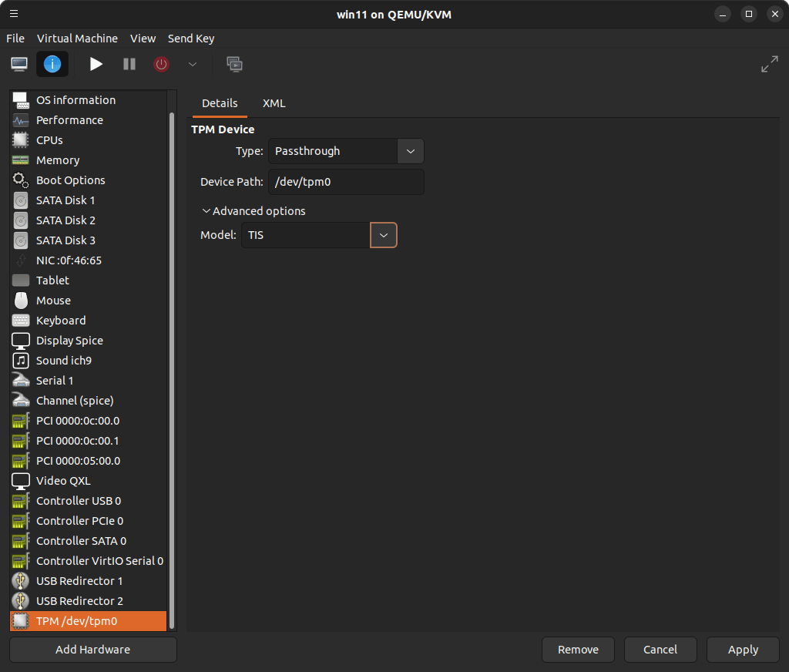Open the shutdown options dropdown arrow
Screen dimensions: 789x672
193,64
